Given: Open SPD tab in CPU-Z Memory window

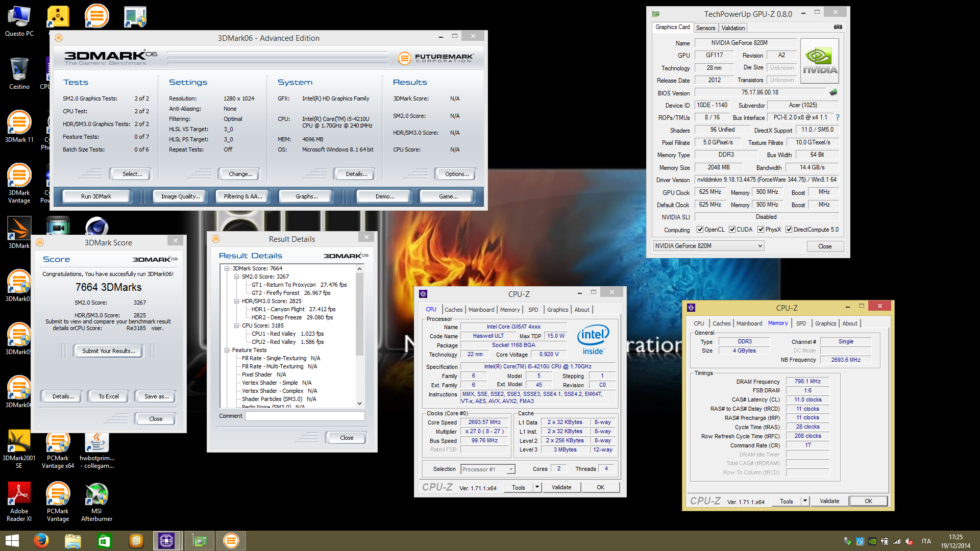Looking at the screenshot, I should (801, 323).
